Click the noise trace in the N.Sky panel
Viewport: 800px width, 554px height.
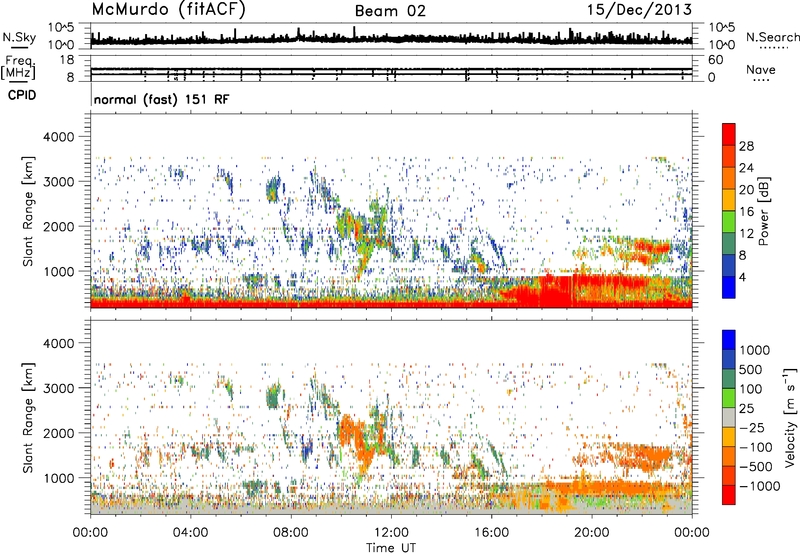[391, 39]
